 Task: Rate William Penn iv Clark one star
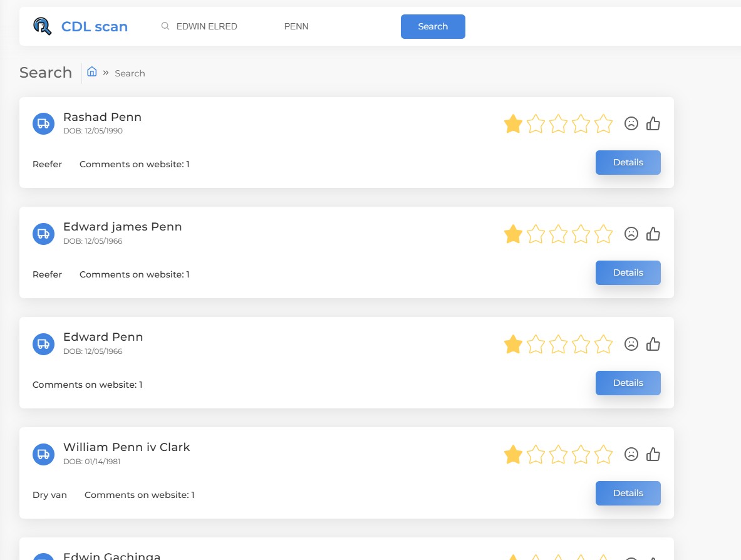pyautogui.click(x=513, y=455)
